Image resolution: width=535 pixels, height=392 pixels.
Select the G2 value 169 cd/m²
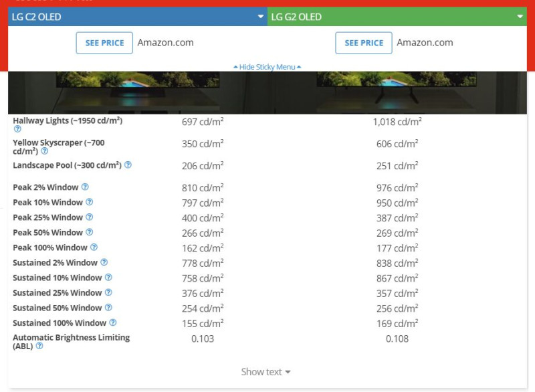pyautogui.click(x=397, y=323)
